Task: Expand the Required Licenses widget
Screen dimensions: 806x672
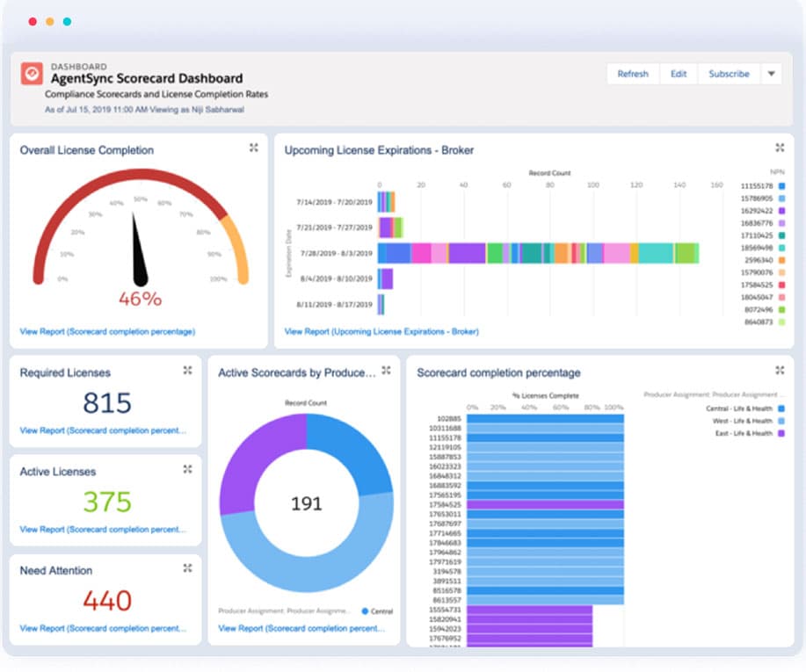Action: click(x=187, y=371)
